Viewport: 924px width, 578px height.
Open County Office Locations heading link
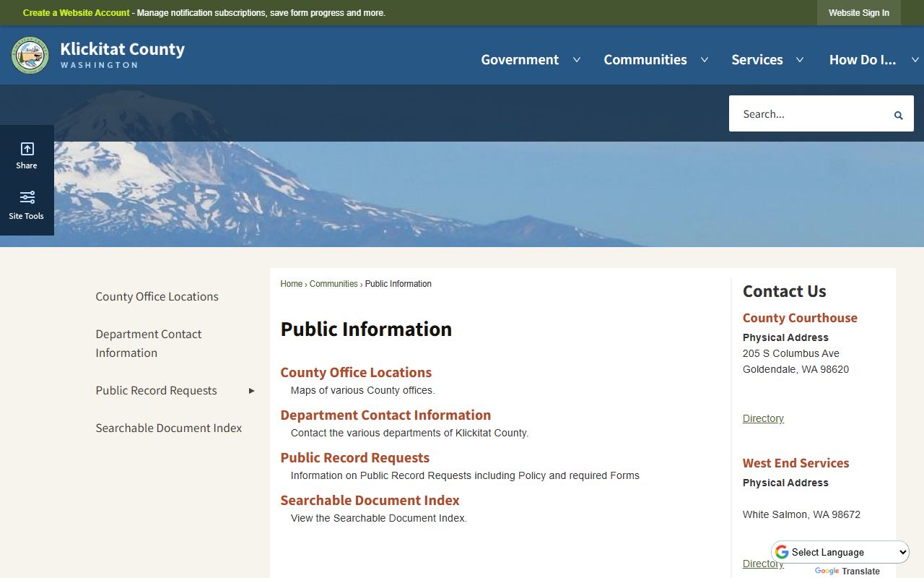point(356,372)
